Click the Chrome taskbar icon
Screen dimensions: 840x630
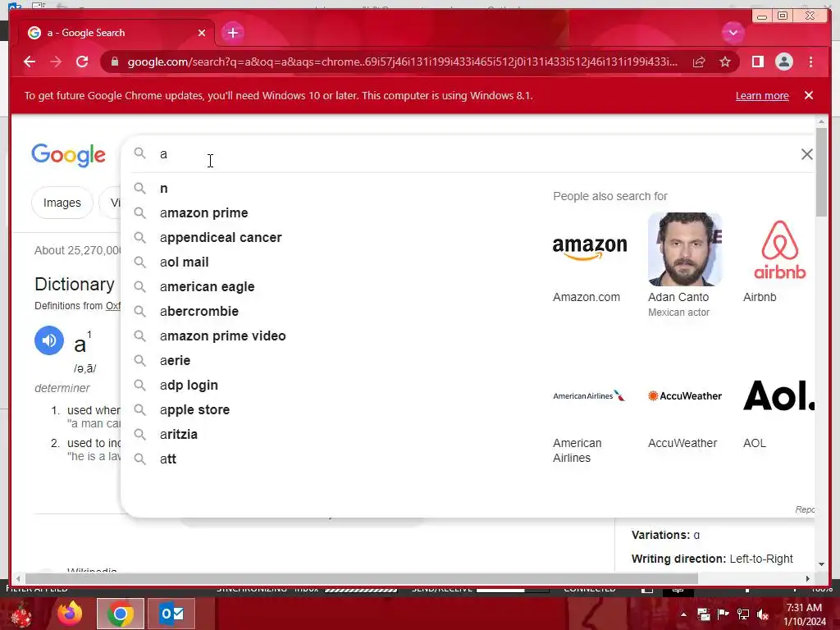tap(121, 614)
